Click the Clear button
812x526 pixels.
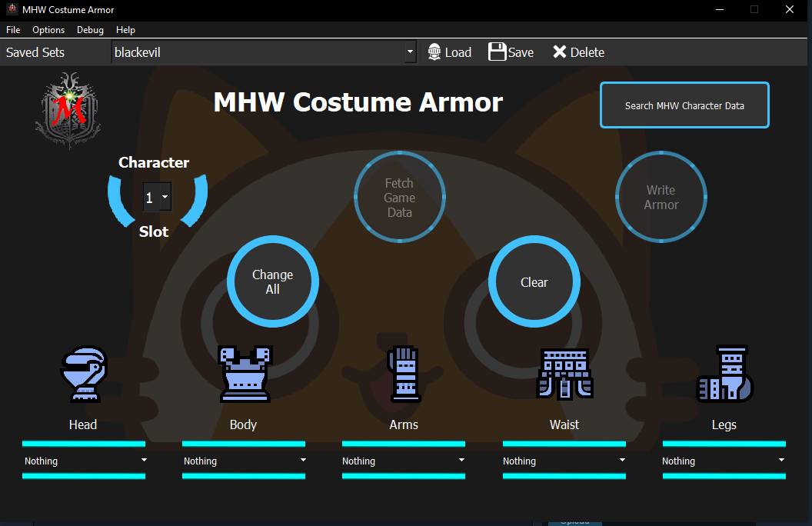pos(534,281)
